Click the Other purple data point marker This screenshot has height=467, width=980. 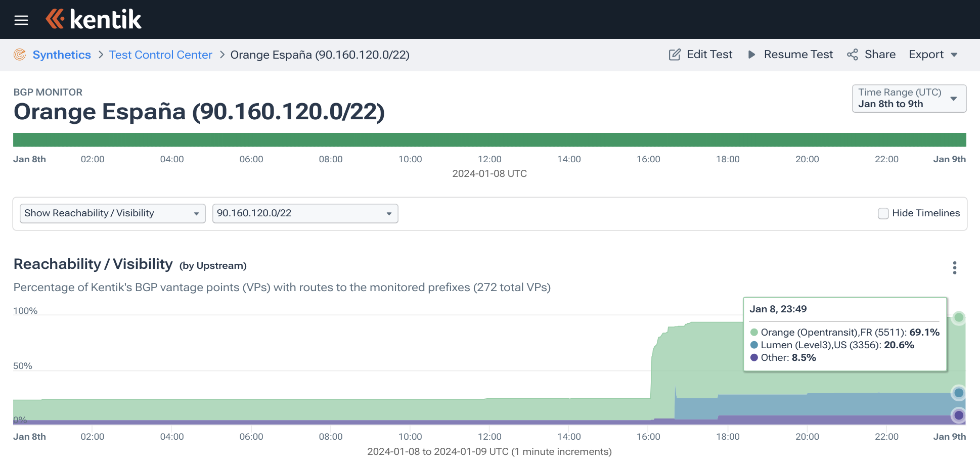pyautogui.click(x=959, y=415)
